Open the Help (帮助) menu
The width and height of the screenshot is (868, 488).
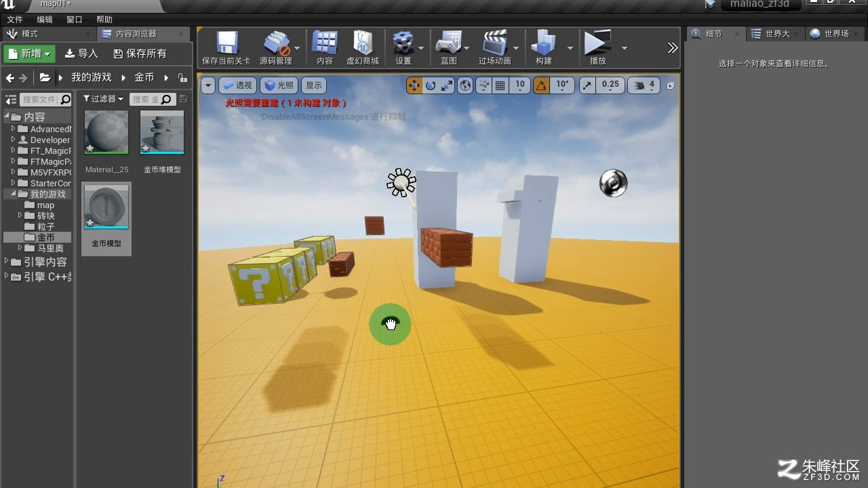pyautogui.click(x=104, y=20)
